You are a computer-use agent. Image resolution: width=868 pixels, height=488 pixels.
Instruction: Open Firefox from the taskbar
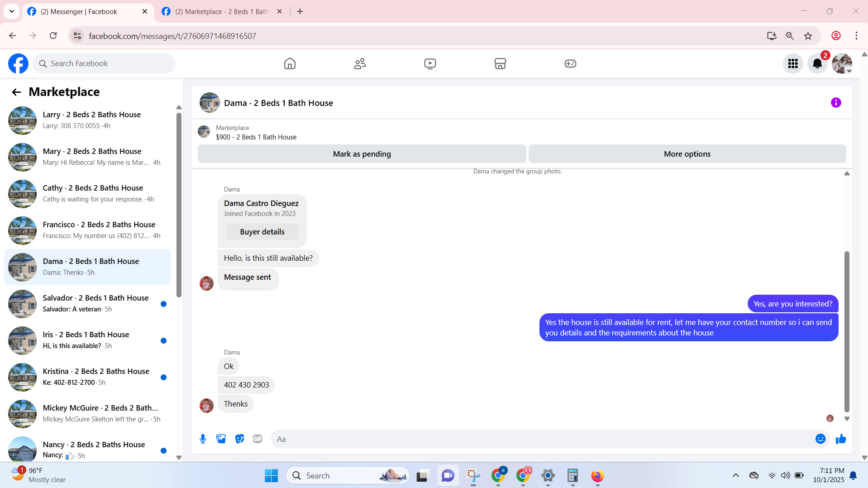597,476
